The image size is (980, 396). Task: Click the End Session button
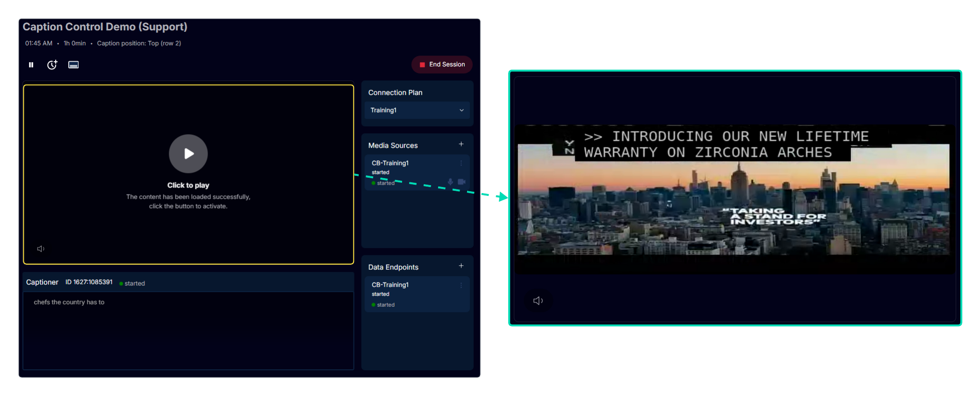(442, 65)
